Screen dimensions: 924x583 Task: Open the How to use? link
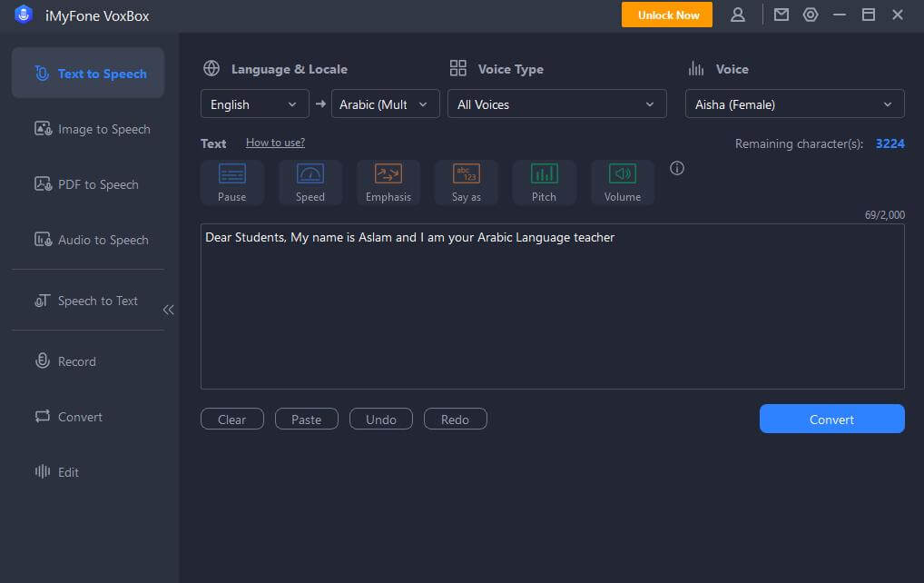tap(275, 143)
